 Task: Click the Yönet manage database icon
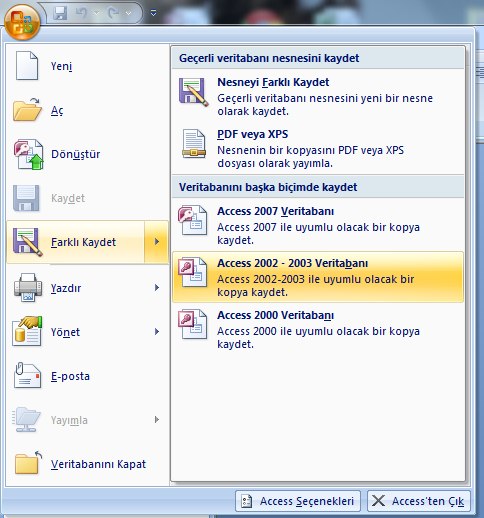(27, 331)
